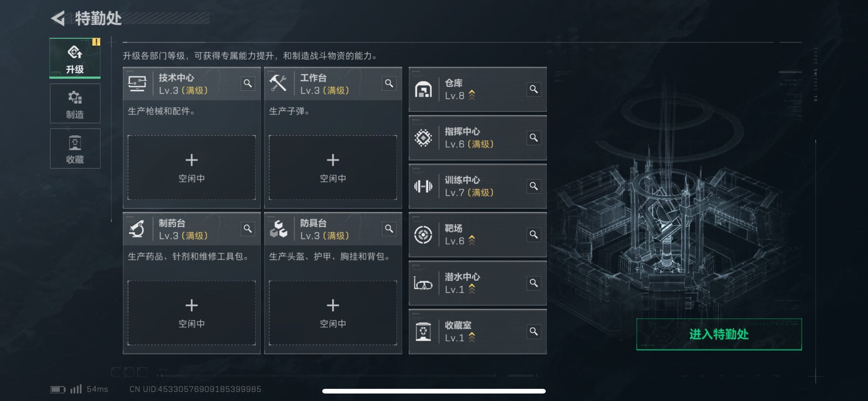Go back using the arrow beside 特勤处

coord(58,18)
